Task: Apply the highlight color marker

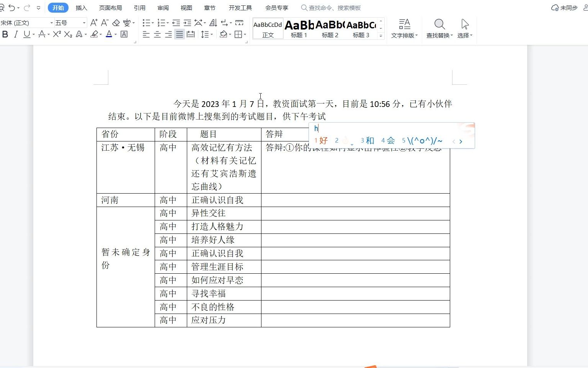Action: point(94,34)
